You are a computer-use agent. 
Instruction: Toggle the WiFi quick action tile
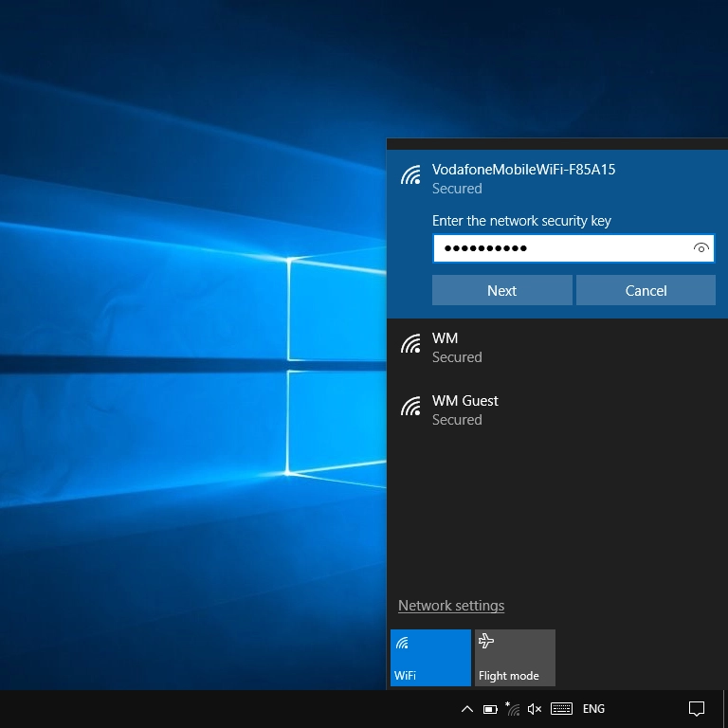pos(430,658)
